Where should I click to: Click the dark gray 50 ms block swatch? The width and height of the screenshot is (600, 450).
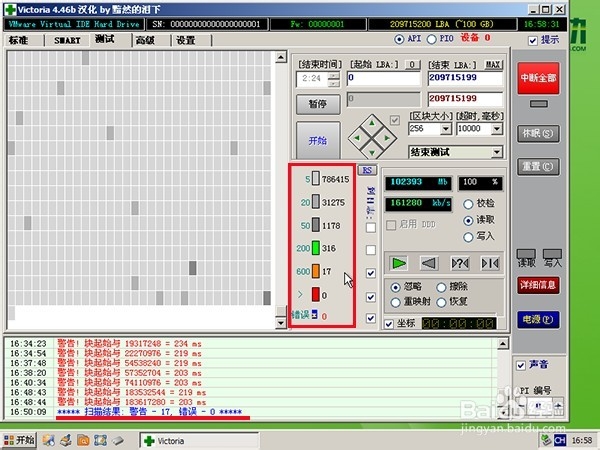[316, 225]
